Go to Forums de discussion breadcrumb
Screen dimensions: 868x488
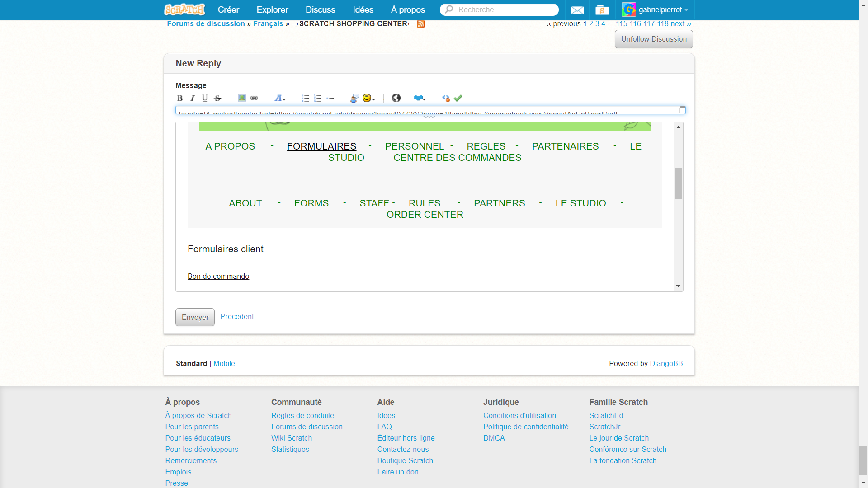coord(206,23)
